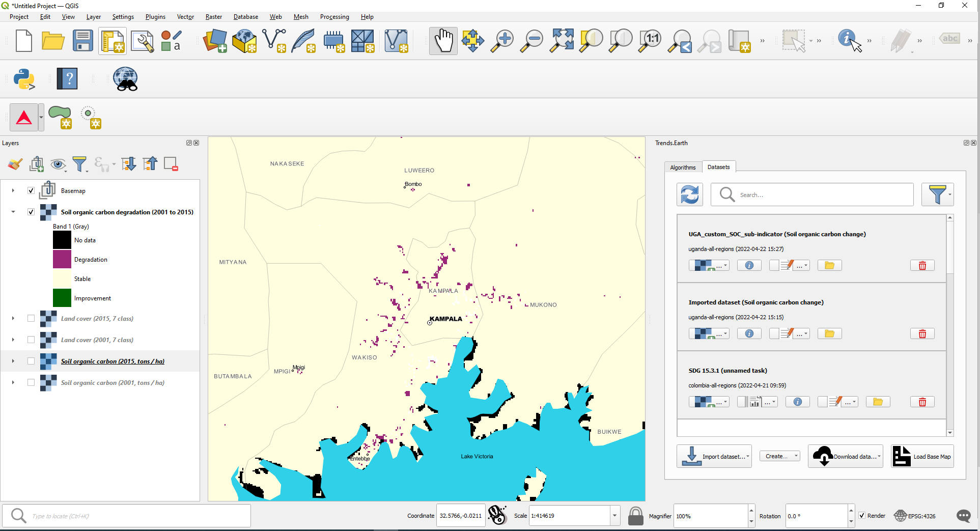Click the Degradation color swatch
980x531 pixels.
point(61,259)
